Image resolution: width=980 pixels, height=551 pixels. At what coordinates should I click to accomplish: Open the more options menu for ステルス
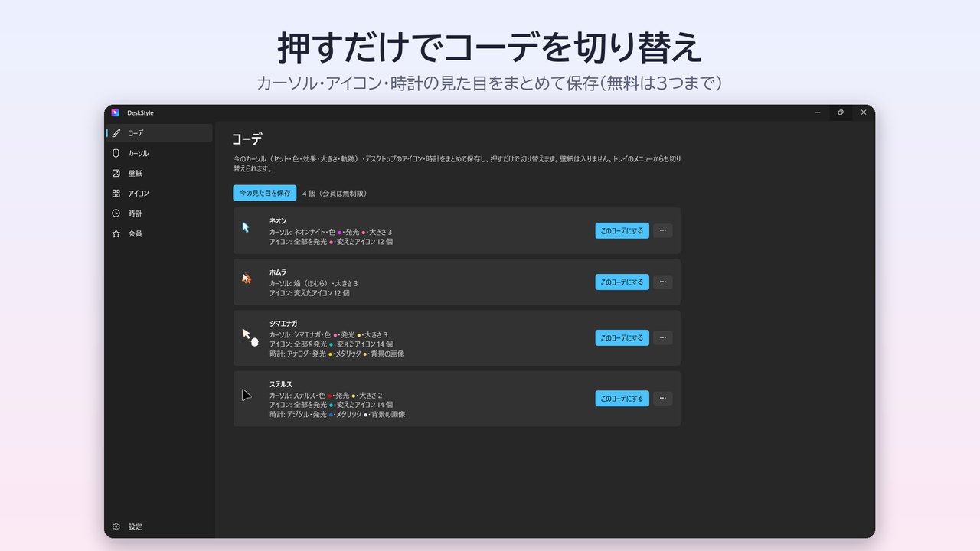tap(663, 399)
